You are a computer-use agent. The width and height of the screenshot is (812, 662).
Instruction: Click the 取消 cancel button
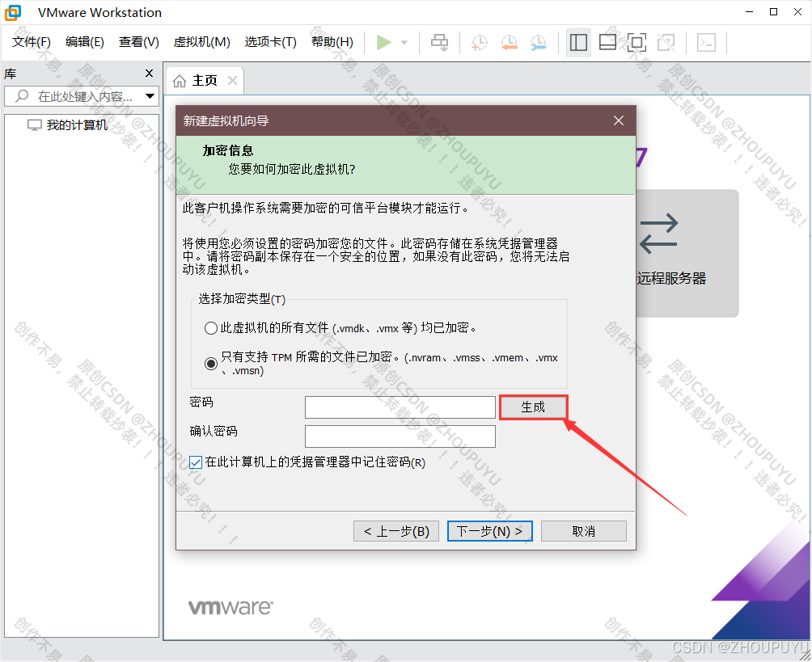[584, 531]
